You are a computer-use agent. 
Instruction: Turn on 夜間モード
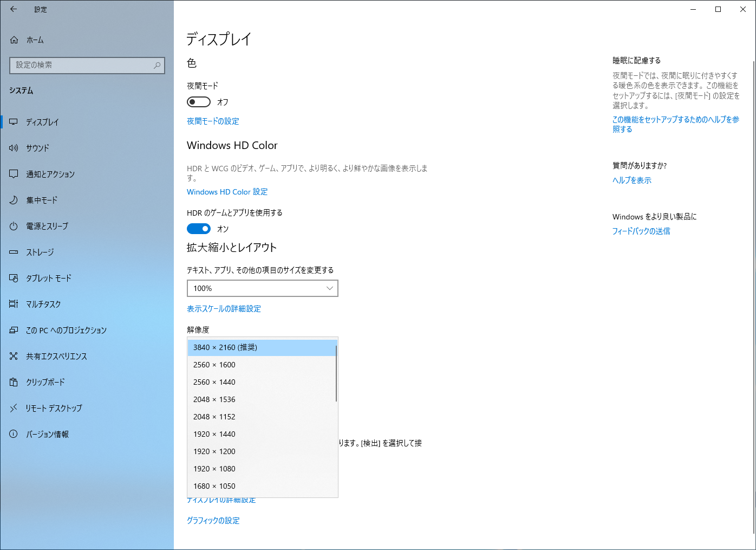click(198, 101)
